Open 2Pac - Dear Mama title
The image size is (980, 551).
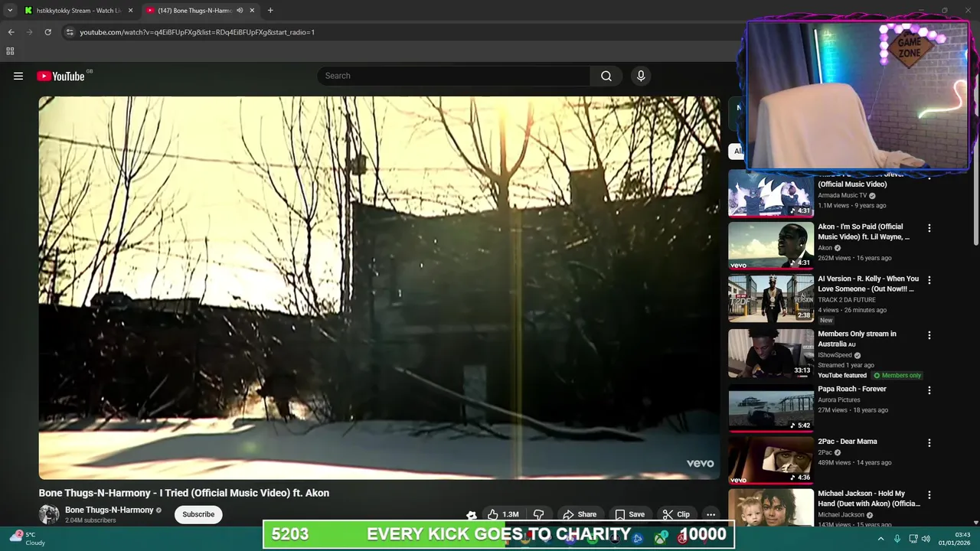(x=848, y=442)
